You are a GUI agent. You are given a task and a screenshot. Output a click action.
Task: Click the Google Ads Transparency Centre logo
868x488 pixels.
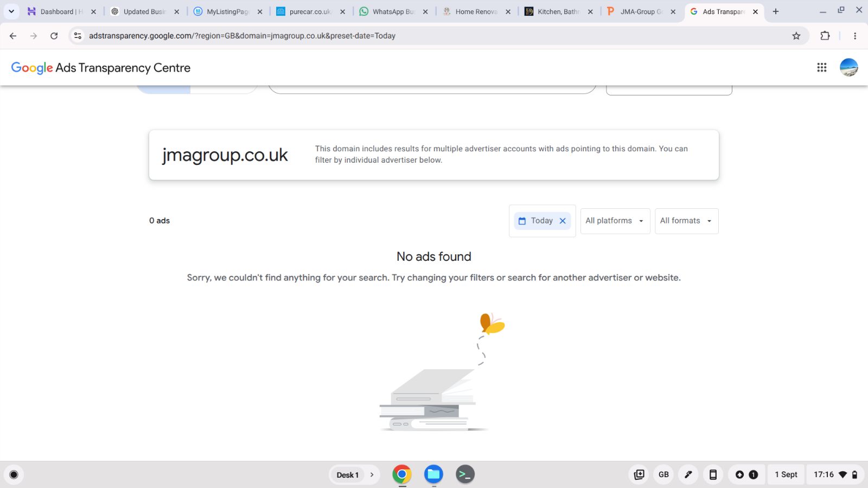(x=101, y=68)
